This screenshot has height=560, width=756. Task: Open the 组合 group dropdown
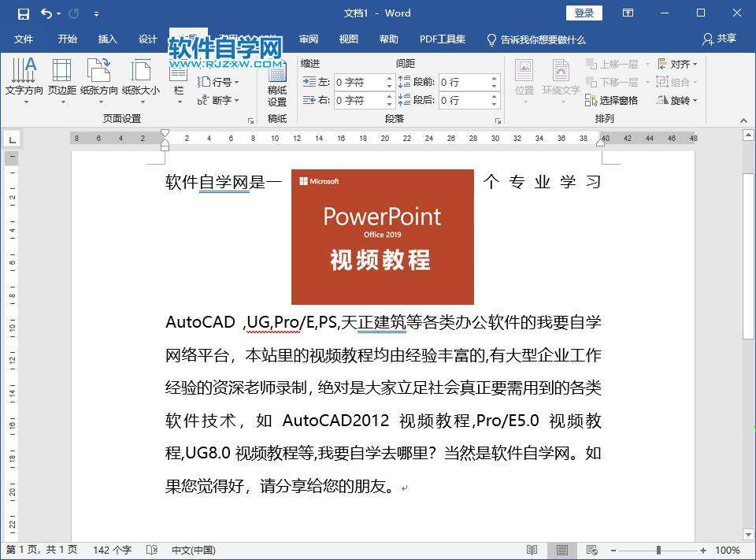point(677,83)
